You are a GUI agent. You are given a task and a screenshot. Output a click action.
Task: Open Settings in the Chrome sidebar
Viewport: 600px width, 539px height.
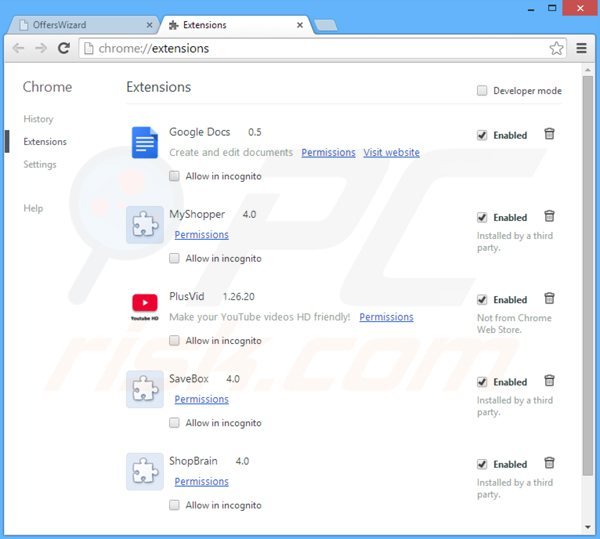tap(40, 164)
